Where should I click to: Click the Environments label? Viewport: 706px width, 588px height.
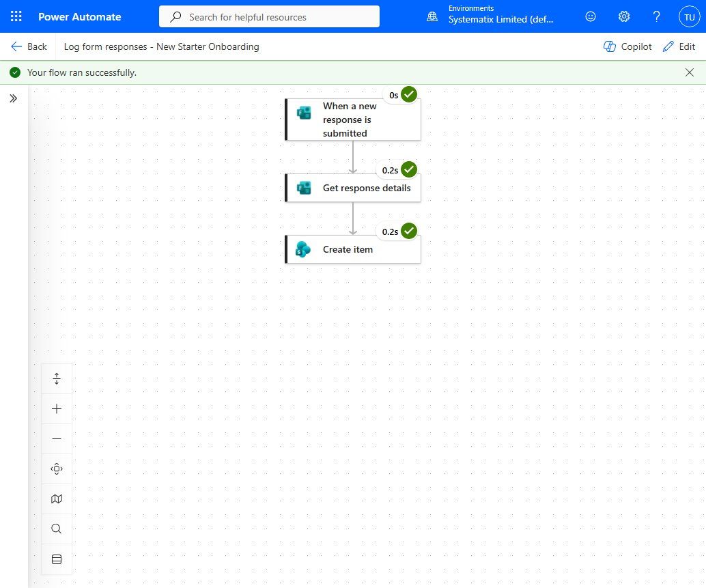471,8
